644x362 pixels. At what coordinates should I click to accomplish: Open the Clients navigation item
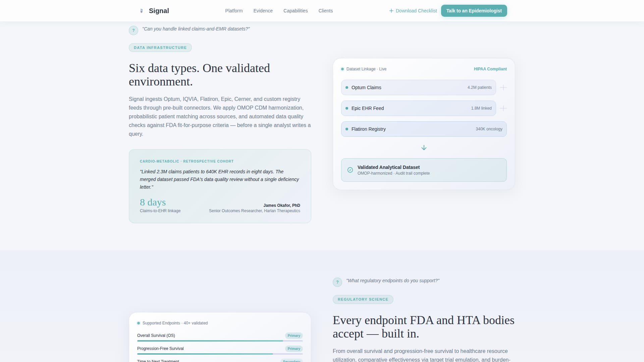coord(326,11)
